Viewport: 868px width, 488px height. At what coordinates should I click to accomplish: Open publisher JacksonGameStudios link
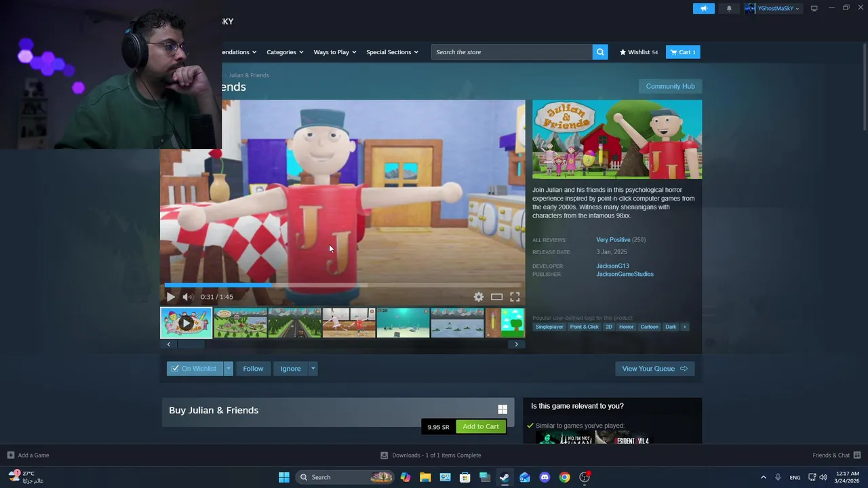pyautogui.click(x=625, y=274)
